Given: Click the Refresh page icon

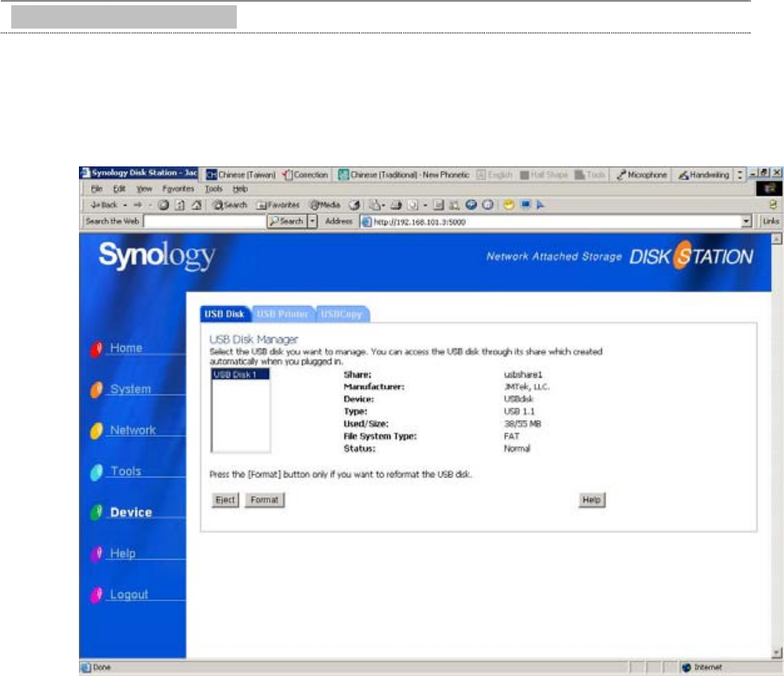Looking at the screenshot, I should (180, 205).
